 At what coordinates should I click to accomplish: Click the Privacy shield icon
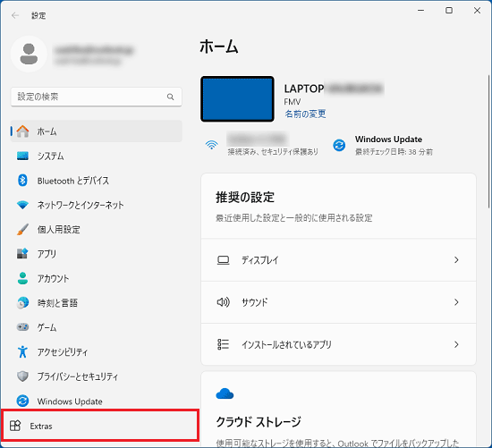[22, 376]
